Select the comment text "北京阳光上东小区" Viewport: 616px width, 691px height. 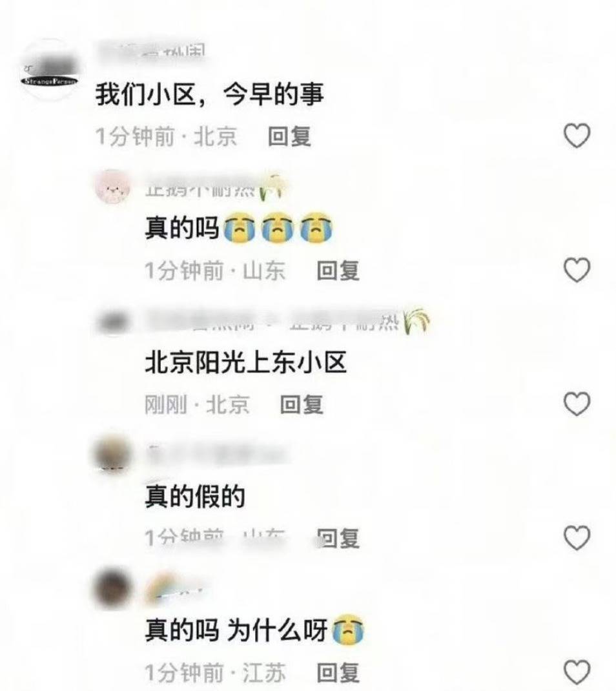tap(245, 363)
